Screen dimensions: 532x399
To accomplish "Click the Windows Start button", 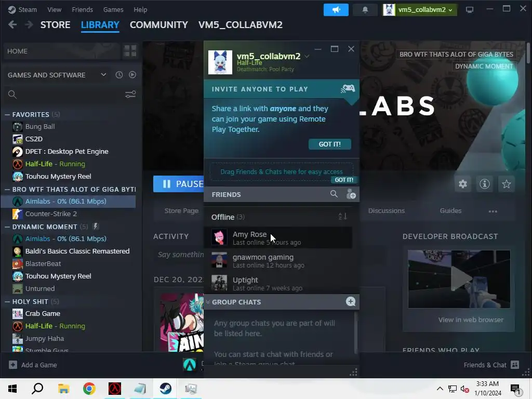I will tap(12, 389).
